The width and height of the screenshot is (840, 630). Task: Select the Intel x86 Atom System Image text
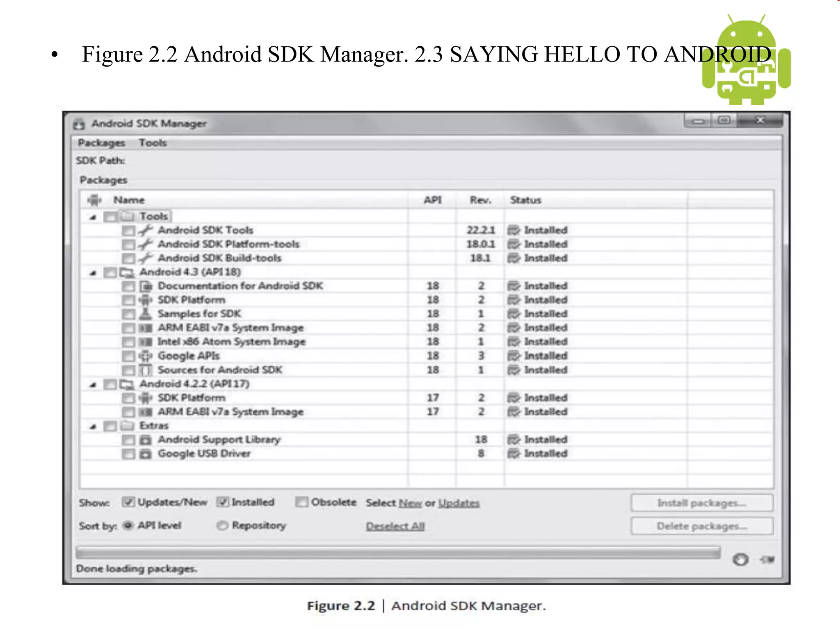(x=232, y=342)
